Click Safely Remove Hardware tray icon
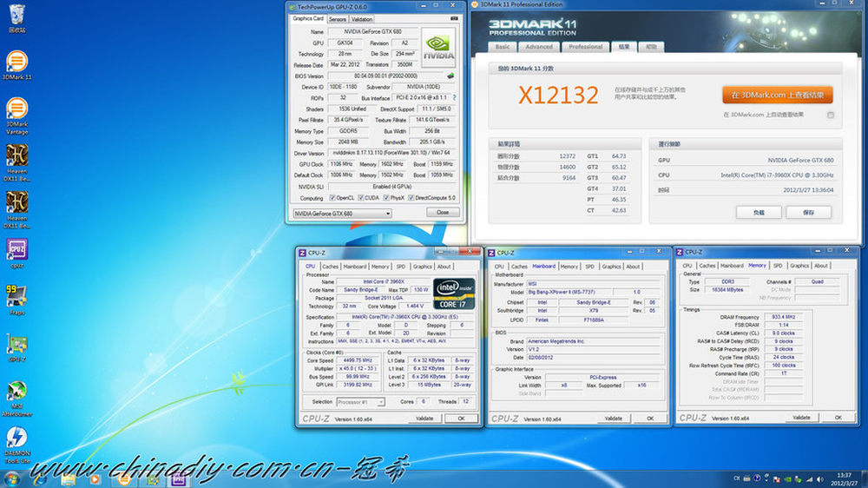This screenshot has width=868, height=488. click(799, 479)
